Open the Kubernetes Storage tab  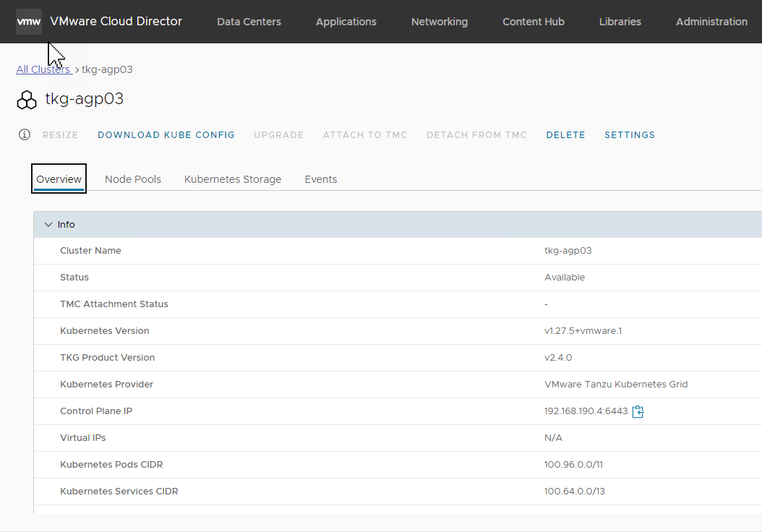pyautogui.click(x=232, y=179)
